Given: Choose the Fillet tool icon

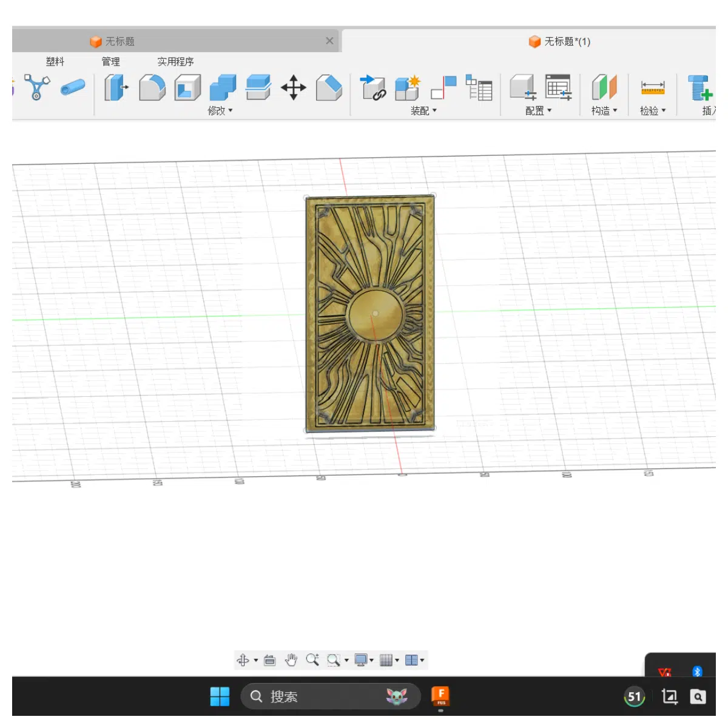Looking at the screenshot, I should point(152,87).
